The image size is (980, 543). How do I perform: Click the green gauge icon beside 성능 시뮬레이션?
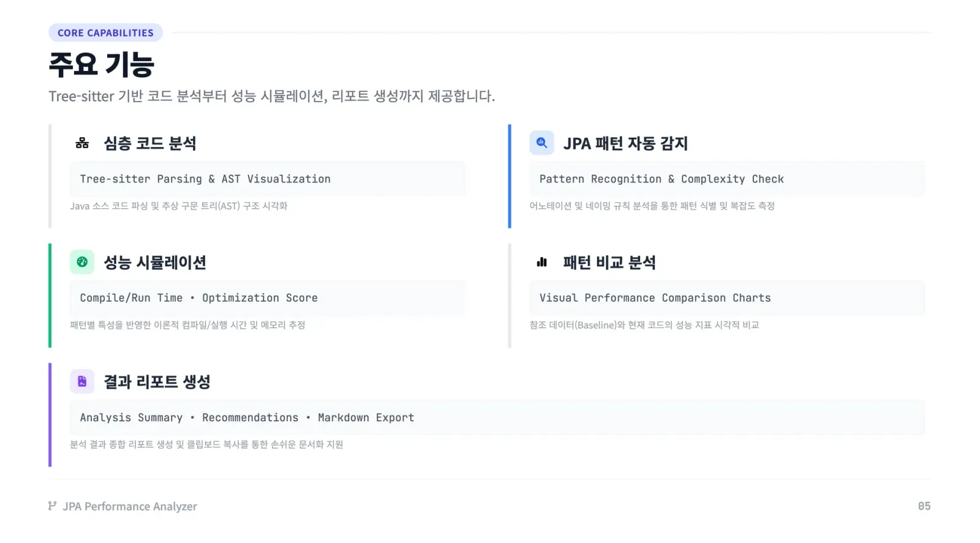pos(82,262)
